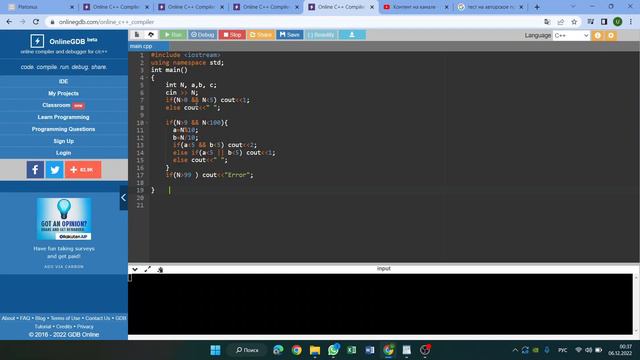Screen dimensions: 640x360
Task: Download the code using the download icon
Action: point(352,35)
